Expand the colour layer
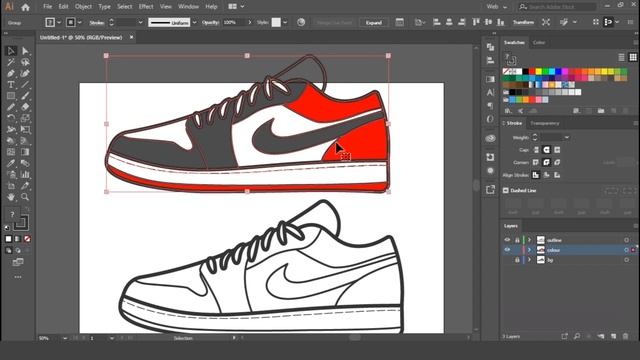 [529, 250]
